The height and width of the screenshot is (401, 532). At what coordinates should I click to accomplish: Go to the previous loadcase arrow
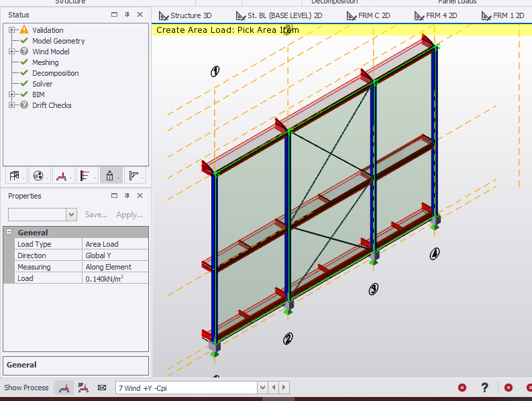pos(274,388)
